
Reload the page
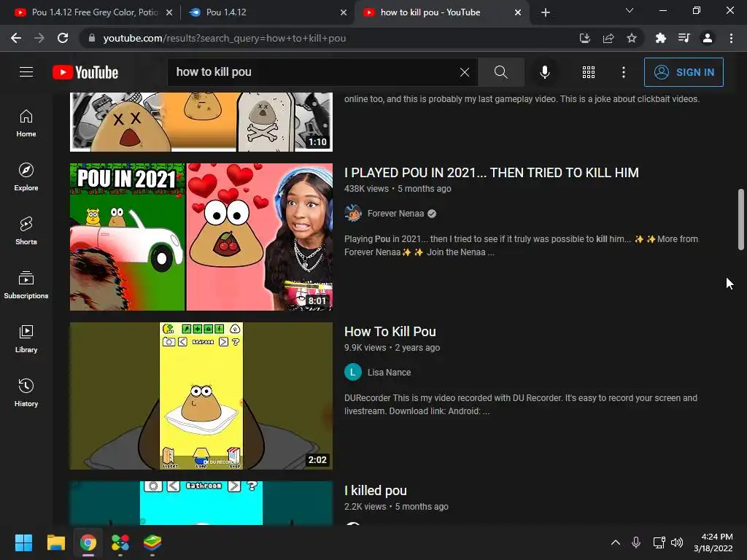[63, 38]
